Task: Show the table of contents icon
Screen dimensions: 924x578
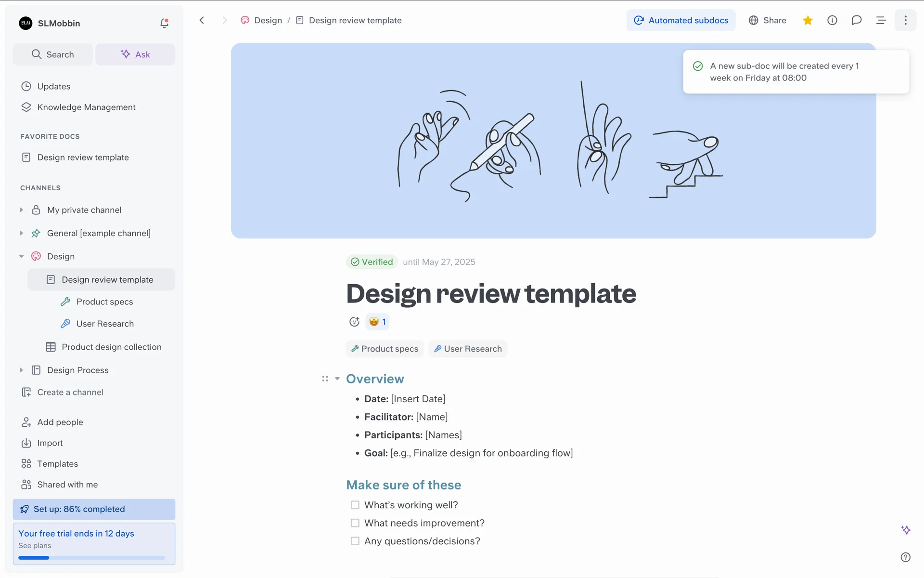Action: [881, 20]
